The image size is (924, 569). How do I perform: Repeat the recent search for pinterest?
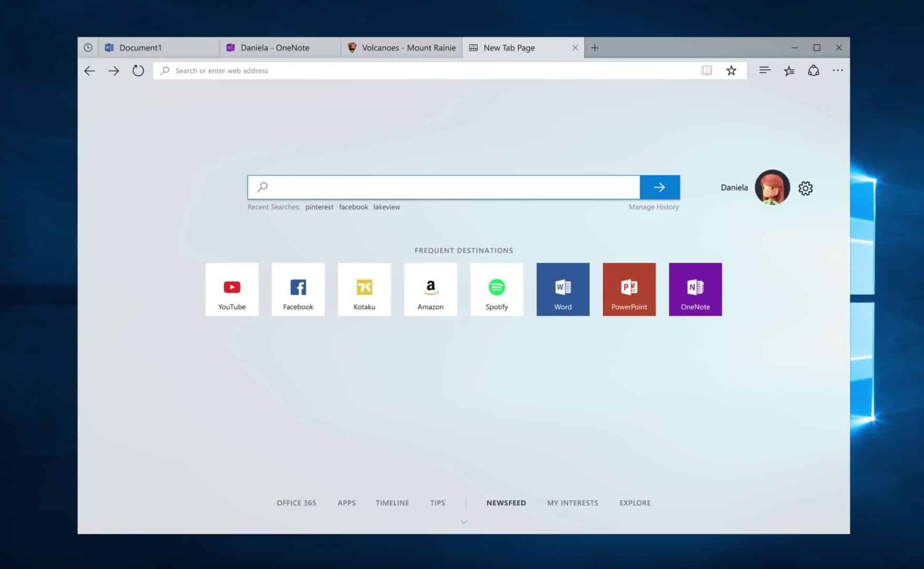point(319,207)
